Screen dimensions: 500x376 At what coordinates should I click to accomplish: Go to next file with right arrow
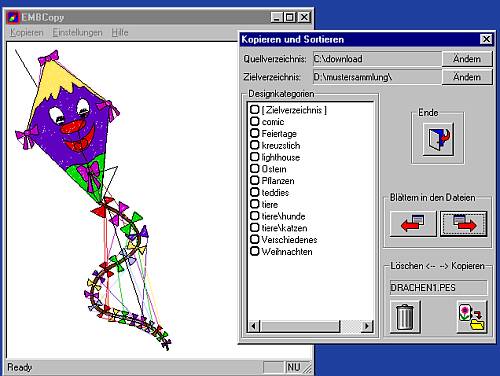coord(464,224)
